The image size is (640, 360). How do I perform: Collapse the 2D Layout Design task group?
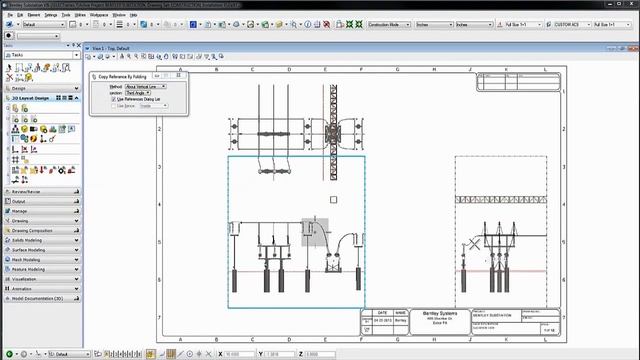point(77,98)
